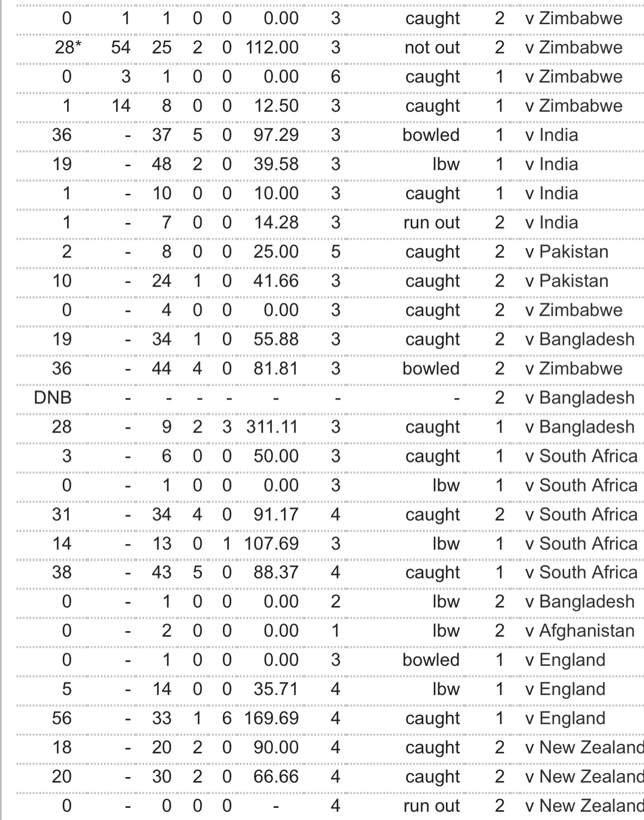Select the 112.00 strike rate value
The image size is (644, 820).
coord(271,47)
